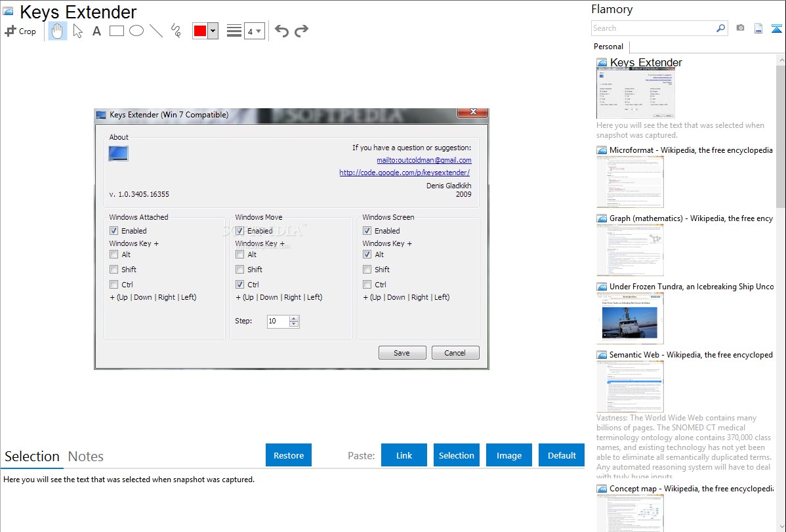Click the Step spinner up arrow
The image size is (786, 532).
click(x=294, y=318)
